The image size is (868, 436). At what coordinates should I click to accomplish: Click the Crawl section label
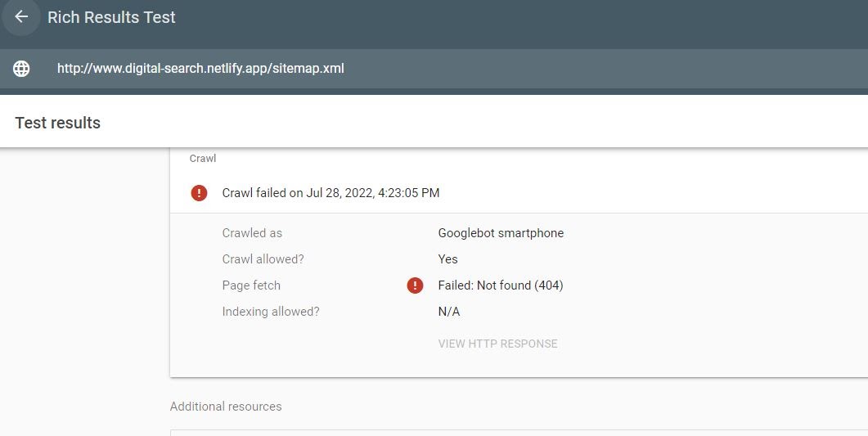pos(203,159)
